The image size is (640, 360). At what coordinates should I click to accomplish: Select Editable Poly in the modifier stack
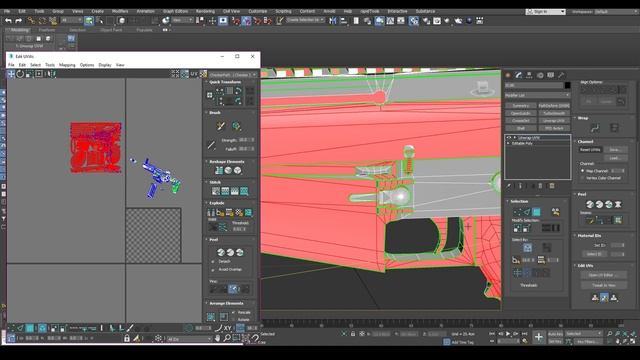click(x=522, y=144)
